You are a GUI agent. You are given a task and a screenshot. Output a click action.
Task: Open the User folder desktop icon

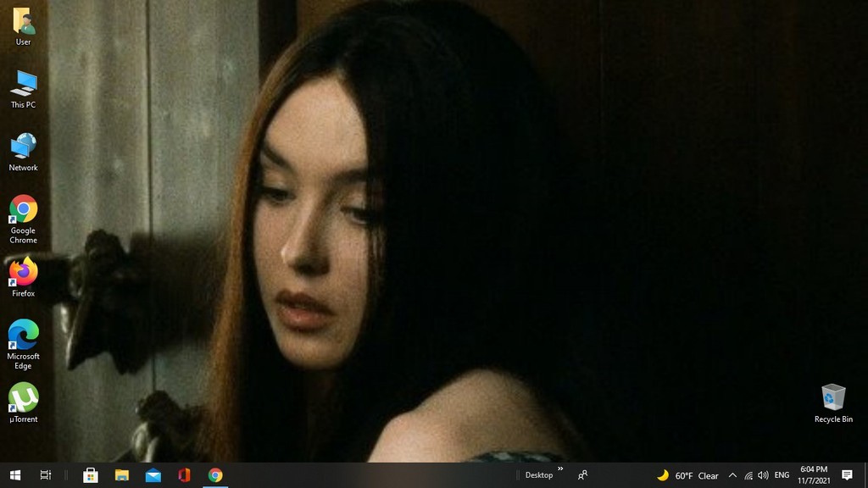click(x=23, y=26)
